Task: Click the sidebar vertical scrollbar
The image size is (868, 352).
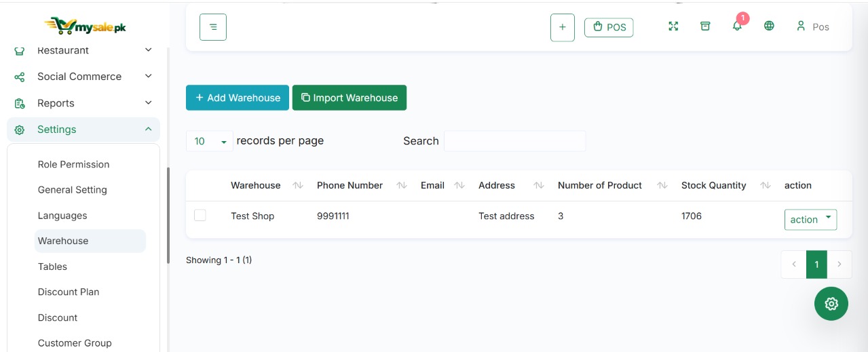Action: (168, 215)
